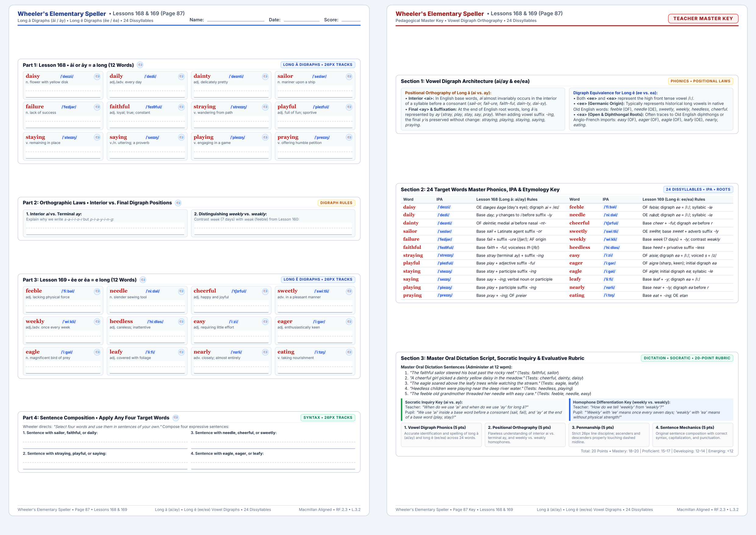This screenshot has width=756, height=535.
Task: Click the writing line under sentence 1 prompt
Action: click(105, 443)
